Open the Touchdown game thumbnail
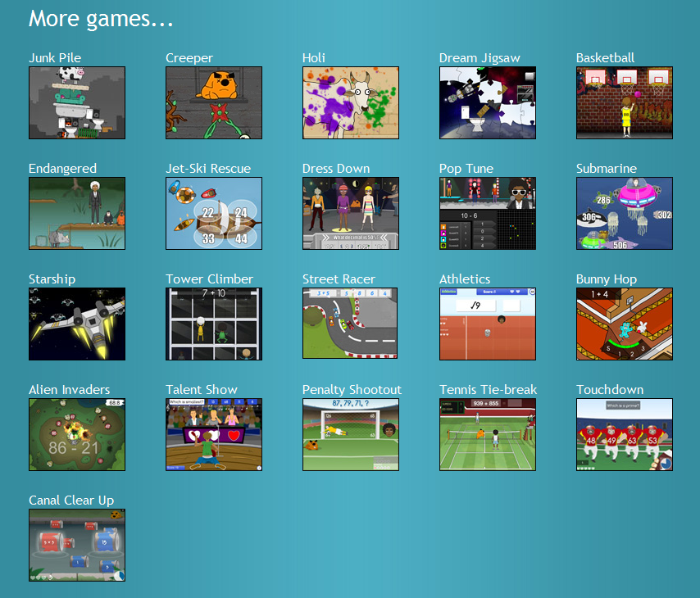The width and height of the screenshot is (700, 598). pos(624,435)
